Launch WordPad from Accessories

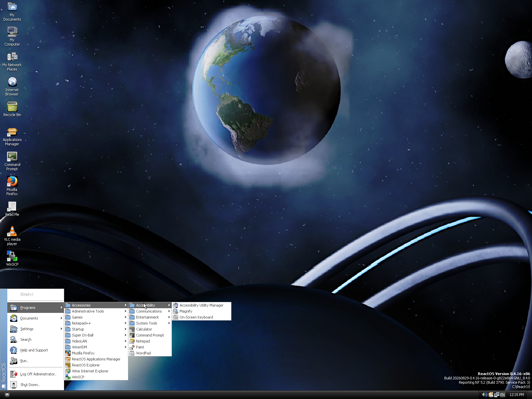pyautogui.click(x=150, y=353)
